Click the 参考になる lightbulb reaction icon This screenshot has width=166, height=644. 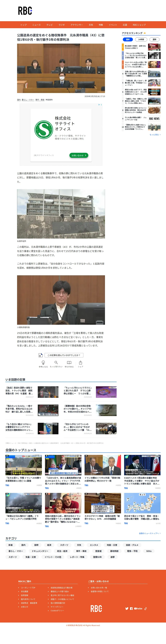pos(43,362)
